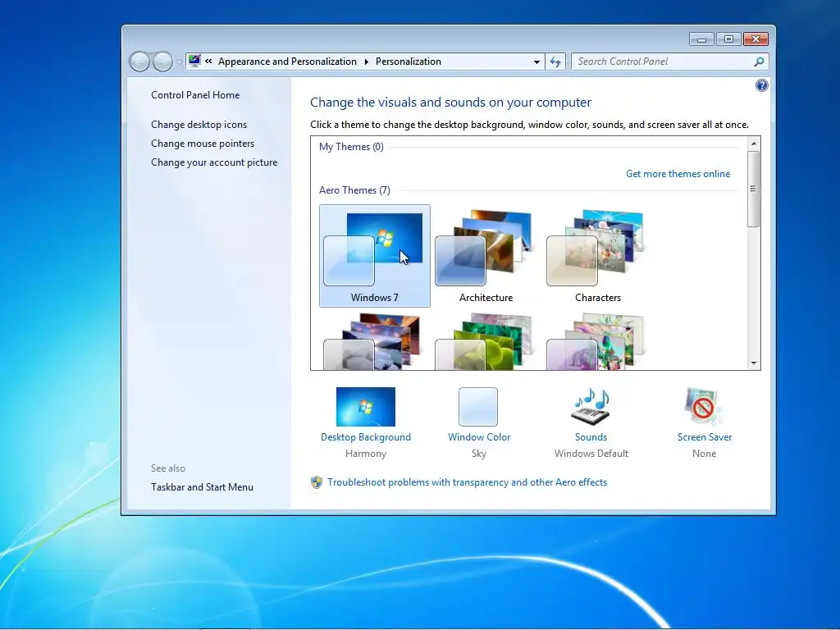Open address bar history dropdown arrow
The width and height of the screenshot is (840, 630).
(x=536, y=62)
